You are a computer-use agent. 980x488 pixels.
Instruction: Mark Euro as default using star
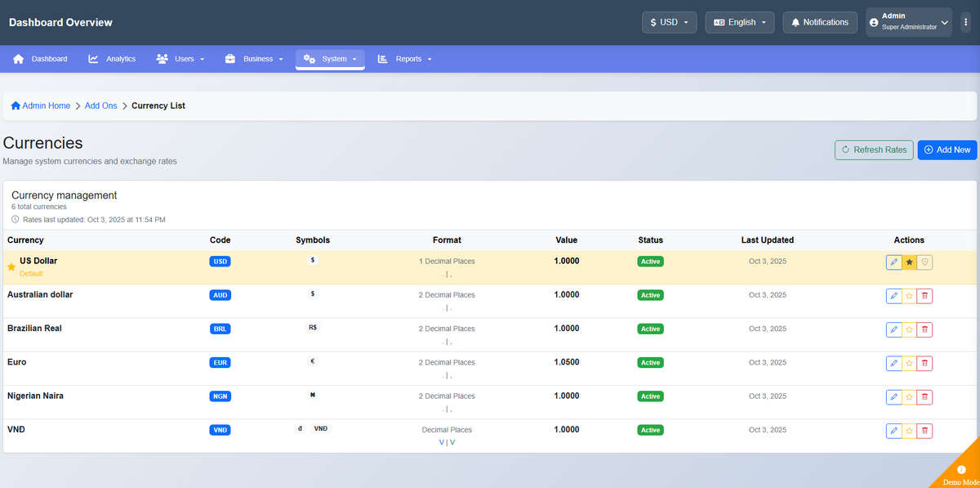click(x=909, y=363)
